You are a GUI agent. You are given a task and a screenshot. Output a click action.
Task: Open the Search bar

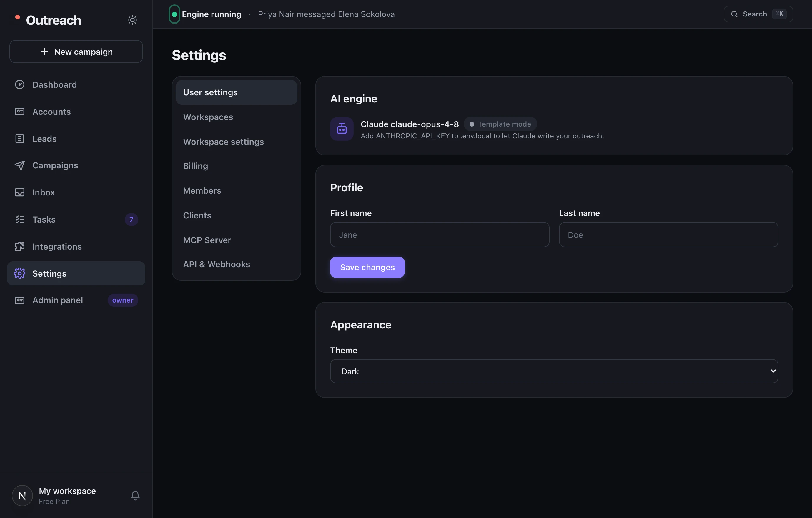point(758,14)
